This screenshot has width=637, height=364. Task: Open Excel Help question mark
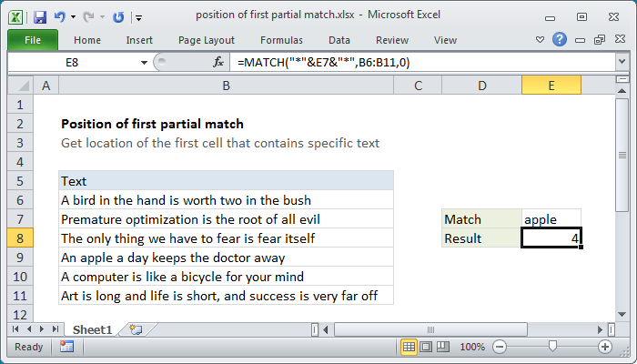point(560,39)
